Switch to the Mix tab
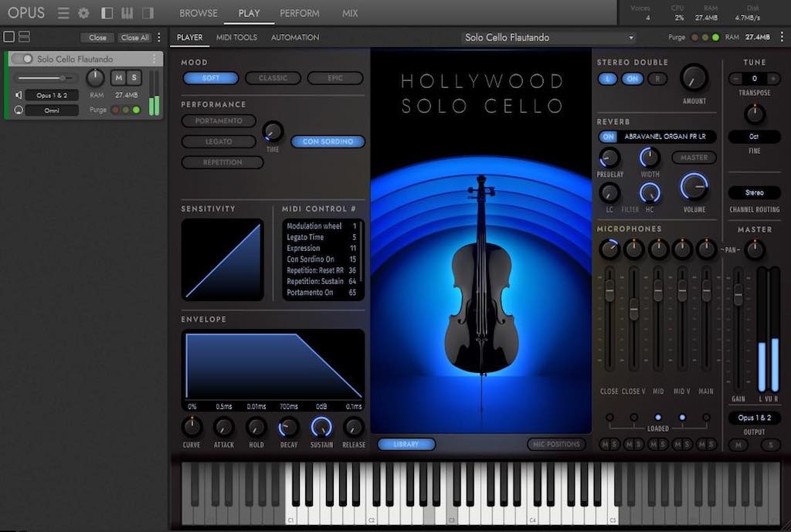Image resolution: width=791 pixels, height=532 pixels. pos(350,13)
